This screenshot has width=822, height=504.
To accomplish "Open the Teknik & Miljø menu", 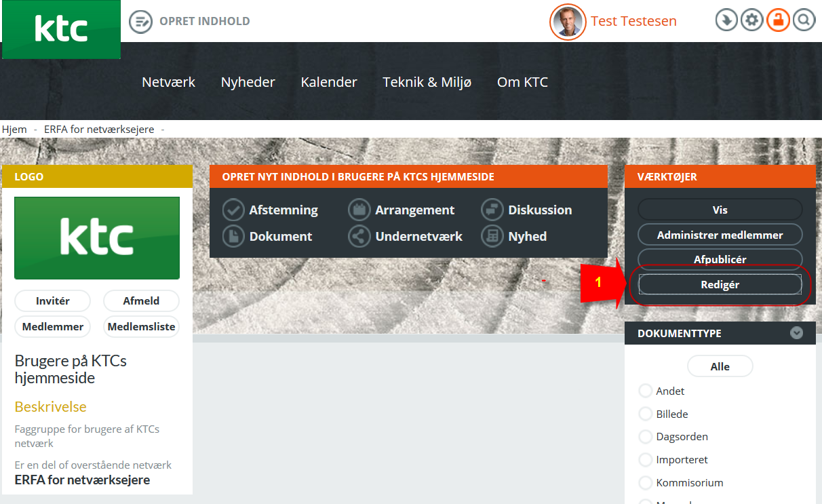I will [x=427, y=82].
